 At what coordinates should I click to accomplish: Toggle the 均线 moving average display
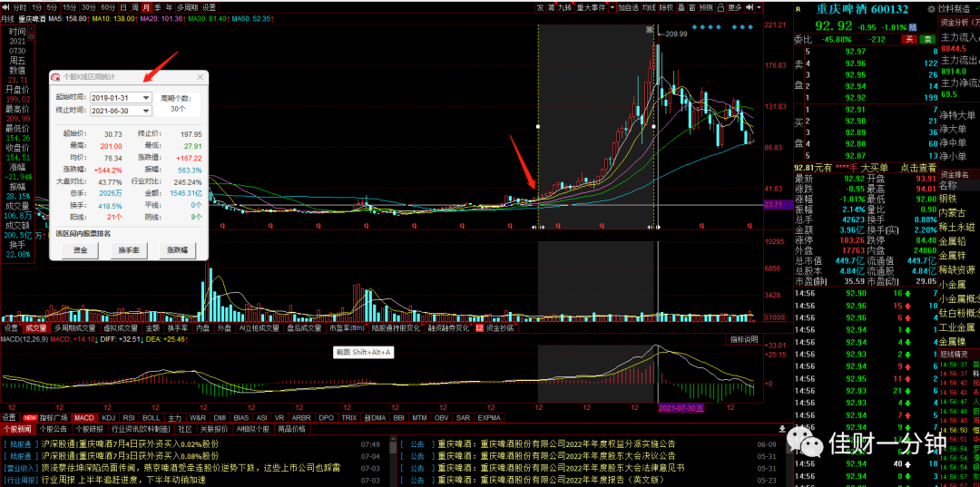(649, 7)
